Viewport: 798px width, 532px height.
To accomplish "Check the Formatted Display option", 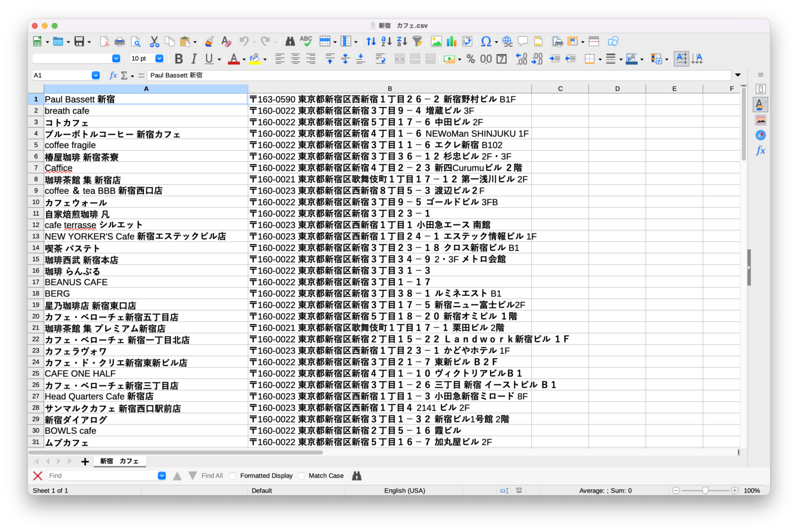I will click(232, 475).
